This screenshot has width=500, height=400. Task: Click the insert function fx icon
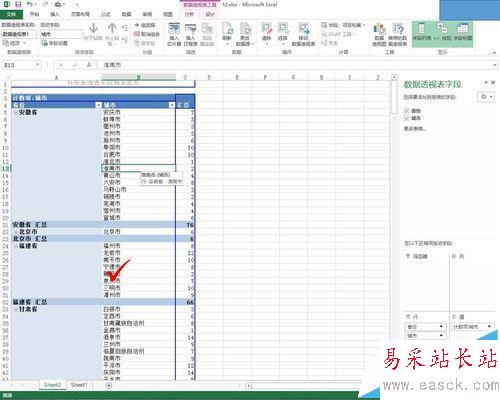coord(89,65)
